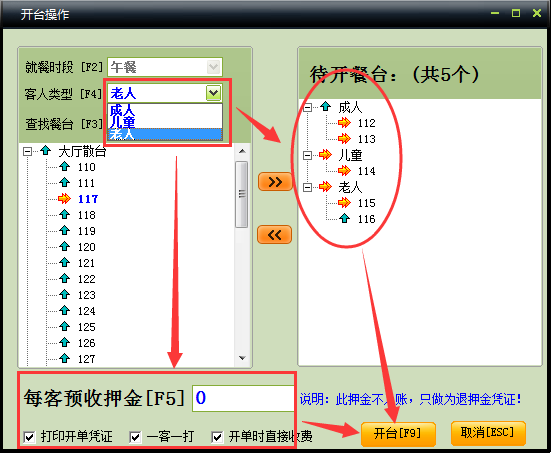Toggle the 开单时直接收费 checkbox
This screenshot has height=454, width=551.
pyautogui.click(x=217, y=437)
